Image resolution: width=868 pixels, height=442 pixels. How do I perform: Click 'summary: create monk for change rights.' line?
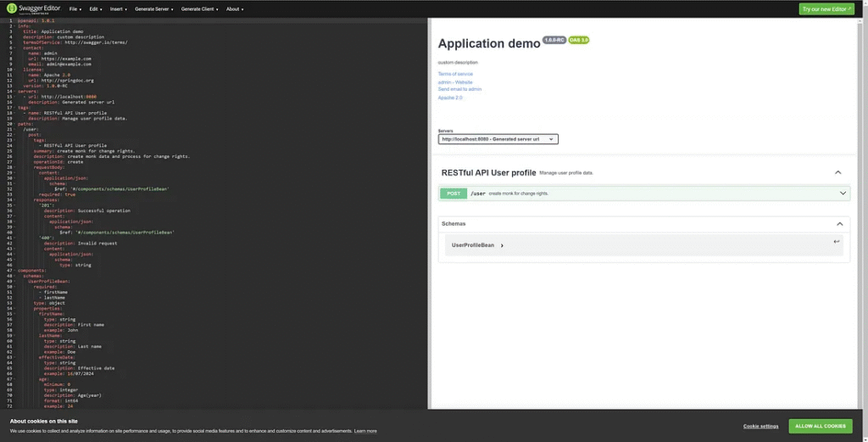point(84,151)
